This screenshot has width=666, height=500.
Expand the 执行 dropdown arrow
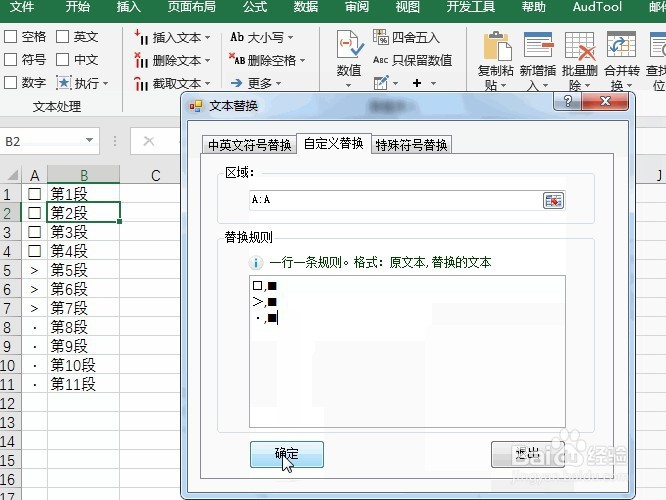pyautogui.click(x=105, y=84)
